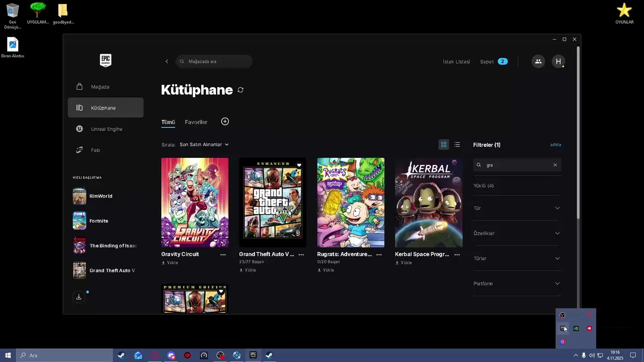Open volume control in system tray
This screenshot has height=362, width=644.
(x=592, y=355)
